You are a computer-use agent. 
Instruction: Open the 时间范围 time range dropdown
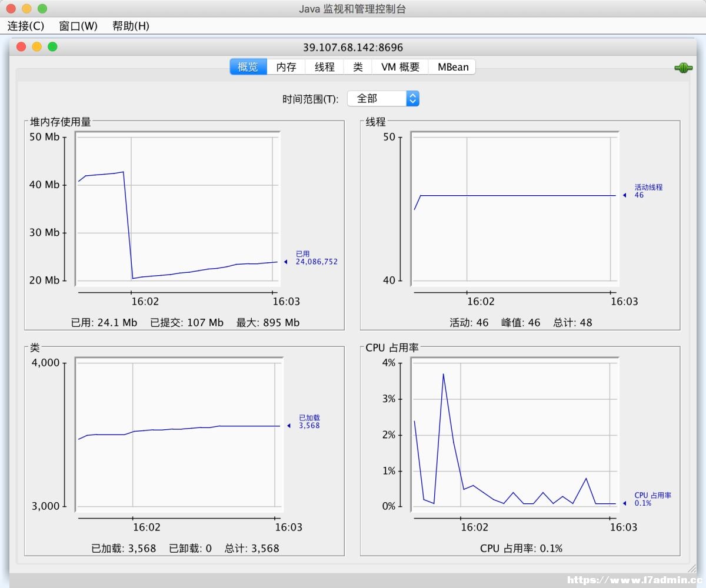coord(383,98)
